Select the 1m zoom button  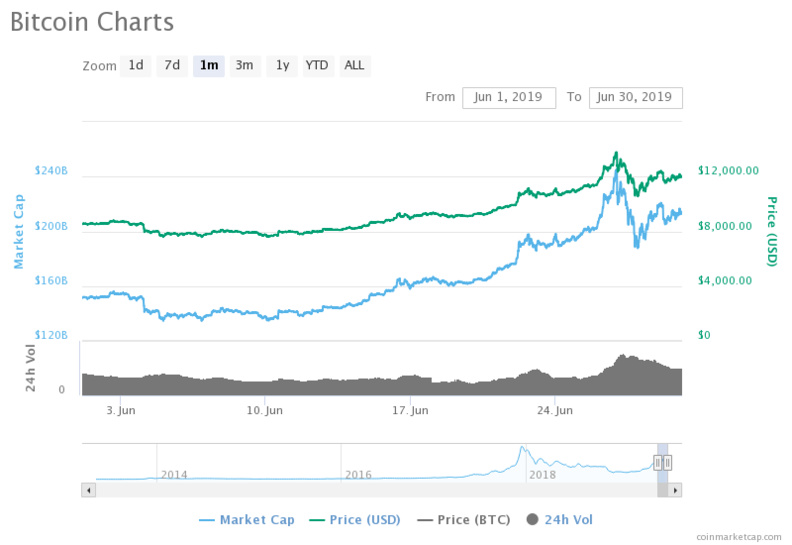[x=208, y=66]
